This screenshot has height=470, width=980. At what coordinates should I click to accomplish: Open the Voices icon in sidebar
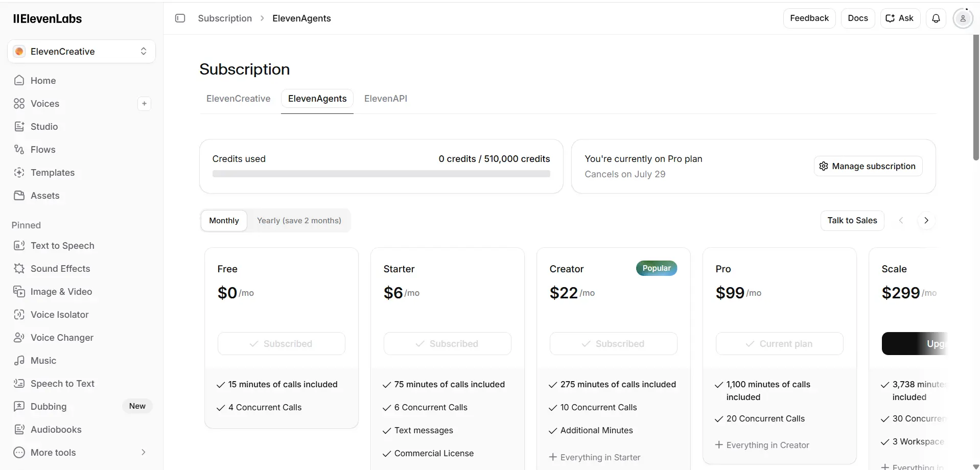tap(19, 104)
